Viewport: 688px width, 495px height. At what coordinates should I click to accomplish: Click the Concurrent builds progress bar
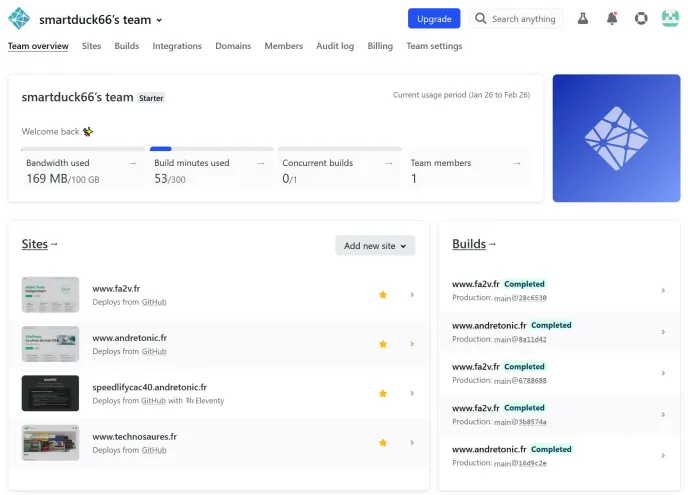click(340, 149)
